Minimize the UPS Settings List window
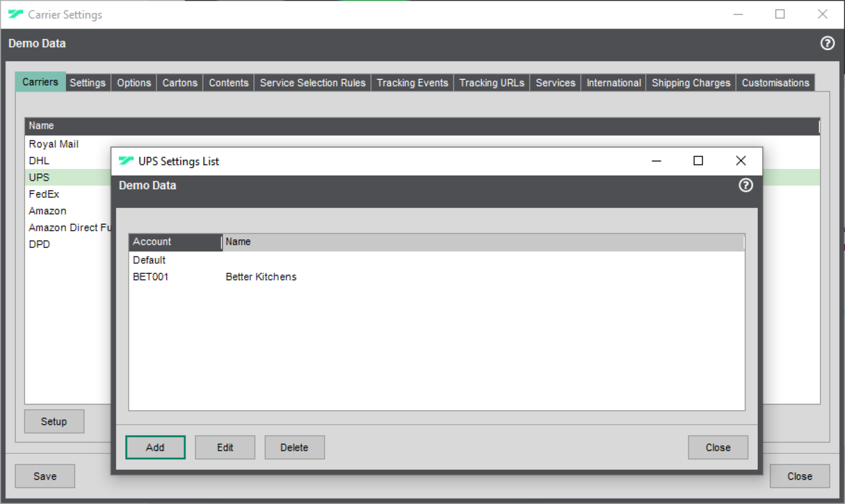The image size is (845, 504). (656, 161)
